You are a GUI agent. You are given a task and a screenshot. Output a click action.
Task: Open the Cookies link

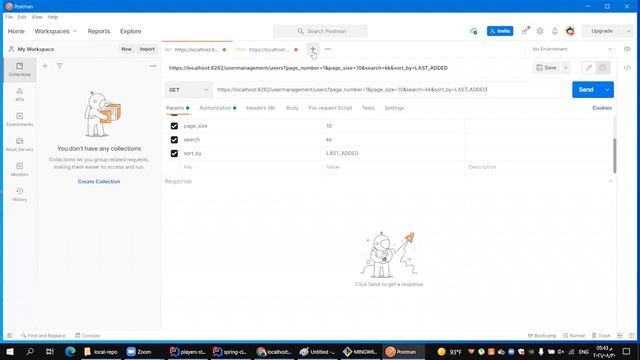point(602,108)
